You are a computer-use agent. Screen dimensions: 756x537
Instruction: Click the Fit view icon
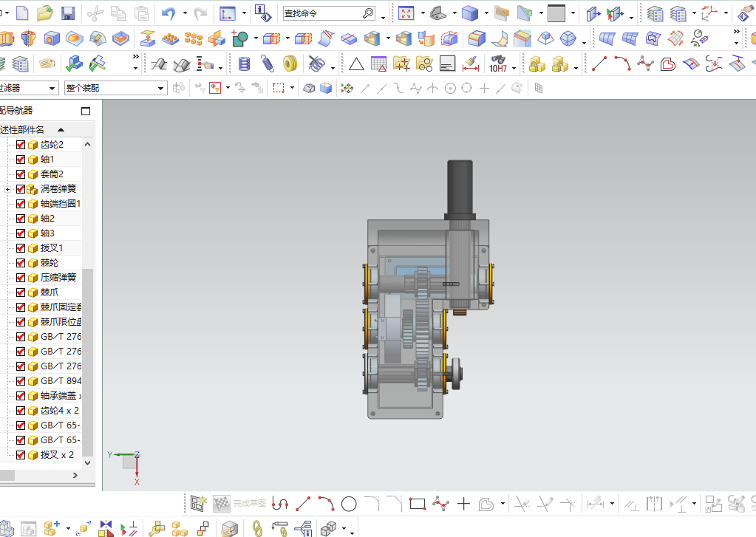[x=406, y=13]
